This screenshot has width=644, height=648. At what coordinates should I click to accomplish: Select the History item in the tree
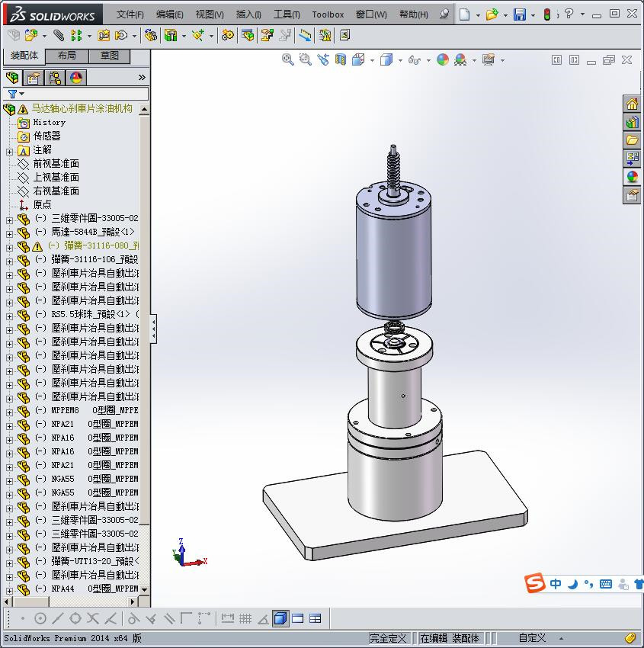click(x=49, y=122)
